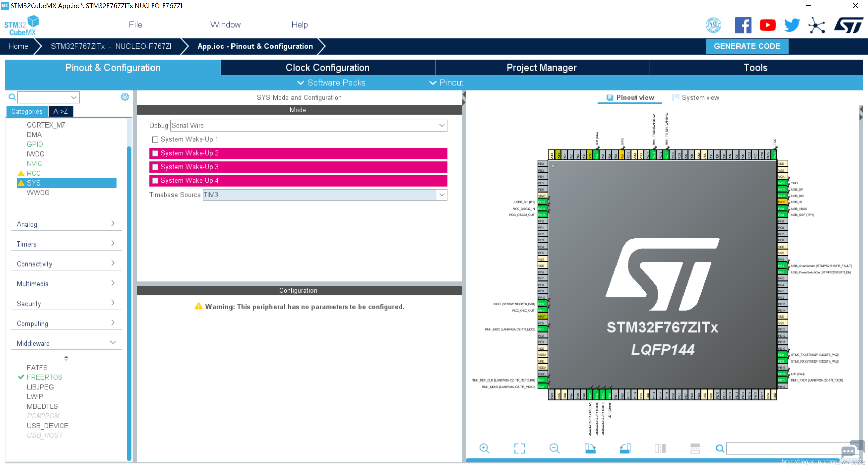Screen dimensions: 868x468
Task: Open the categories settings gear icon
Action: tap(125, 97)
